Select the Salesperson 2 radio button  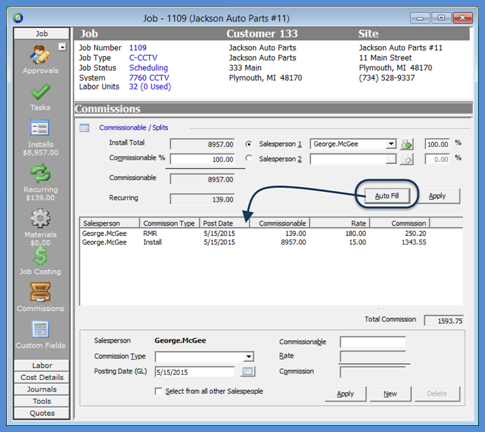pos(248,158)
